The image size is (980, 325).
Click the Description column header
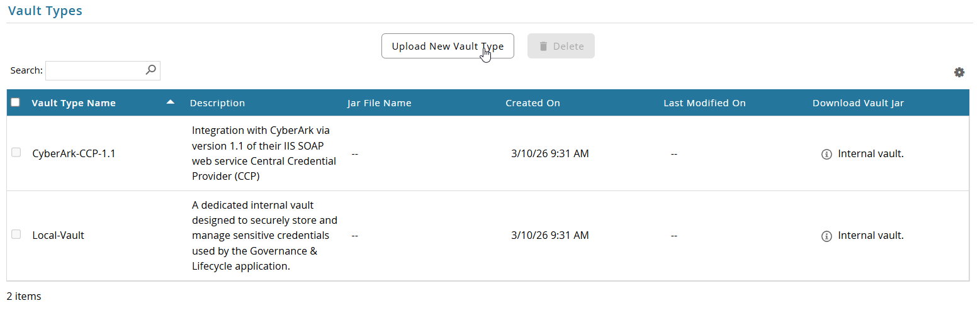coord(217,103)
